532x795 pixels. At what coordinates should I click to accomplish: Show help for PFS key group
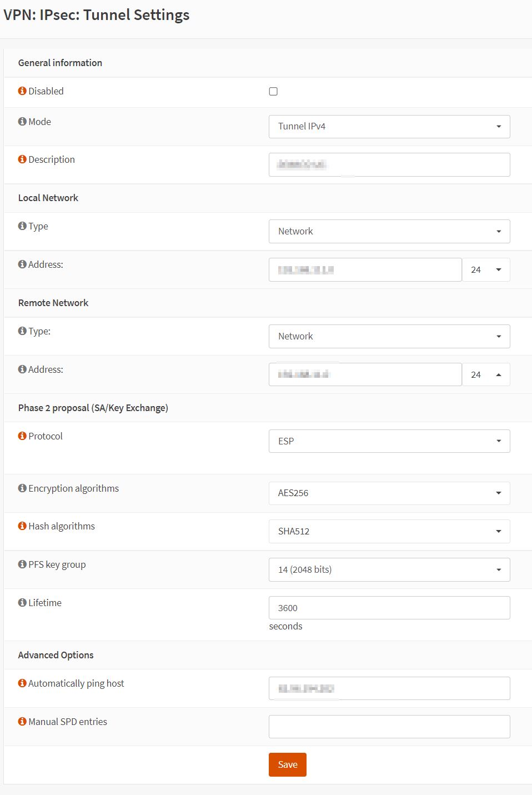pyautogui.click(x=22, y=564)
